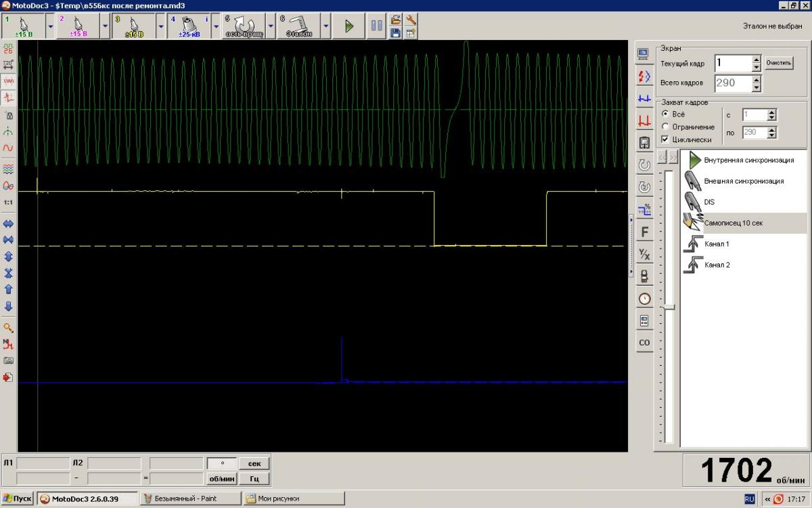The width and height of the screenshot is (812, 508).
Task: Click the camera snapshot icon
Action: coord(9,360)
